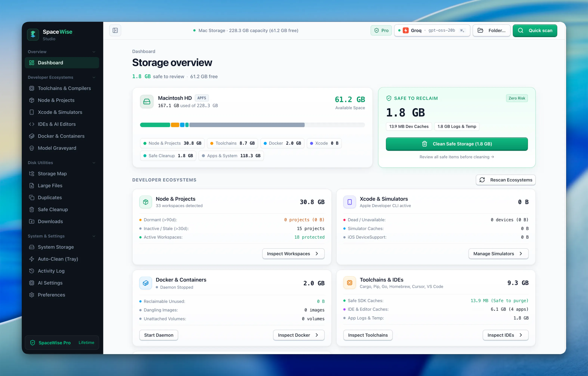
Task: Click the Node & Projects card cube icon
Action: coord(146,202)
